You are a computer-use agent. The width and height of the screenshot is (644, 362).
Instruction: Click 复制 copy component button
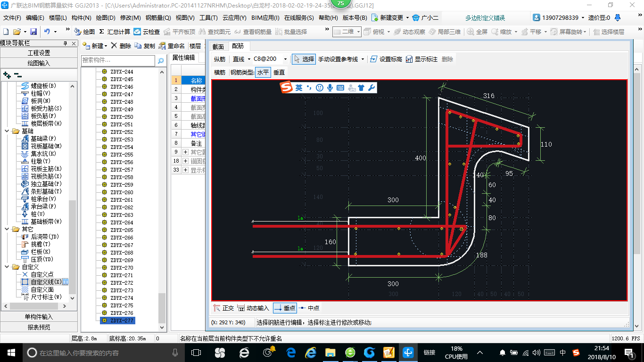145,46
